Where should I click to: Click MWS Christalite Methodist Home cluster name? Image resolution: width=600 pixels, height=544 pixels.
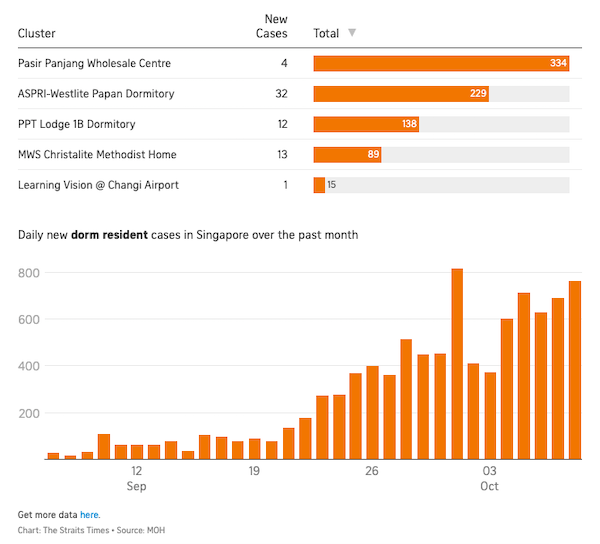pos(98,155)
